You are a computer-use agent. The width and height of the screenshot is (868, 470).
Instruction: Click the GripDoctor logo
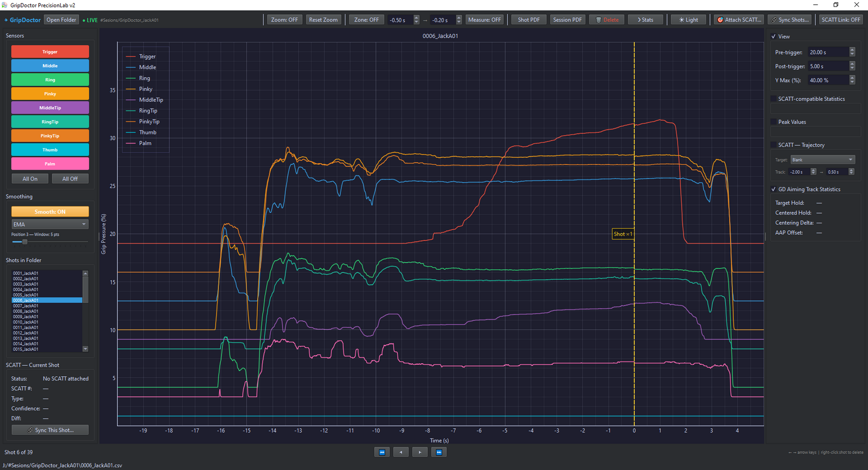[x=23, y=20]
